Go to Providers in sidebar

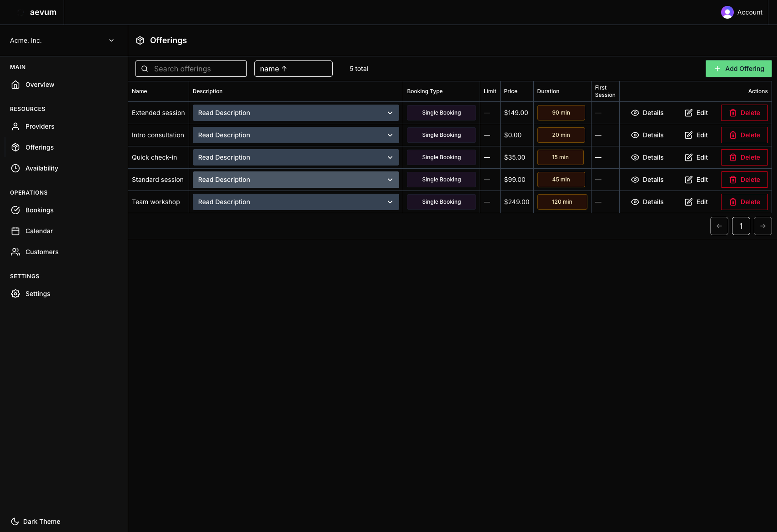click(64, 126)
